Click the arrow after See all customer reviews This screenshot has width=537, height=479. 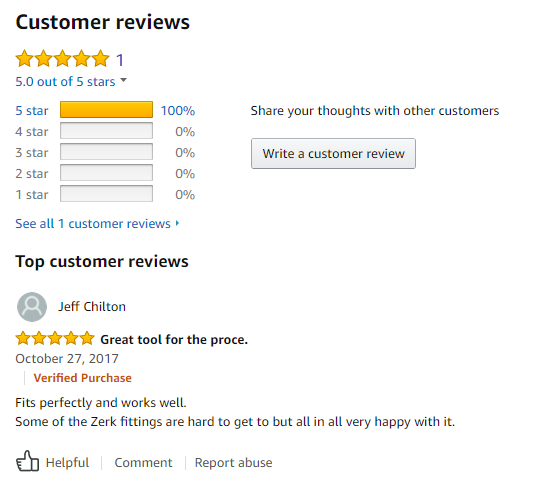click(x=177, y=223)
